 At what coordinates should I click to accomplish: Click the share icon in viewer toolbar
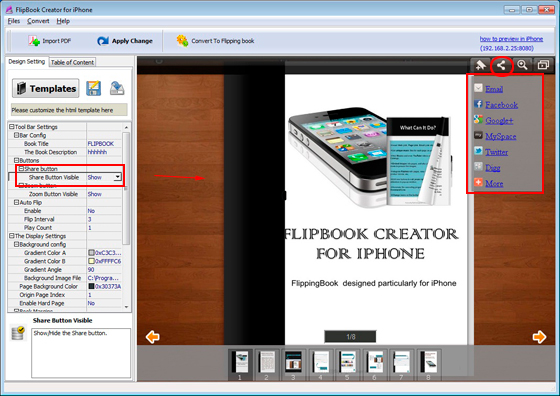[501, 65]
